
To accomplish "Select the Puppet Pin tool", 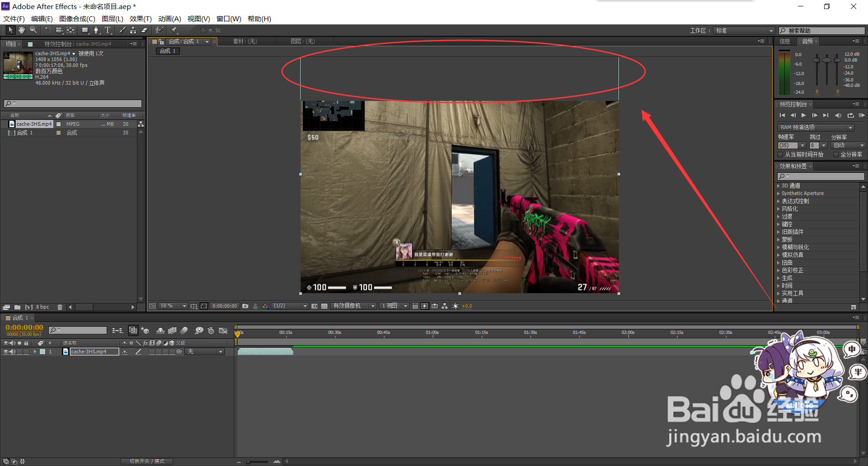I will [x=174, y=30].
